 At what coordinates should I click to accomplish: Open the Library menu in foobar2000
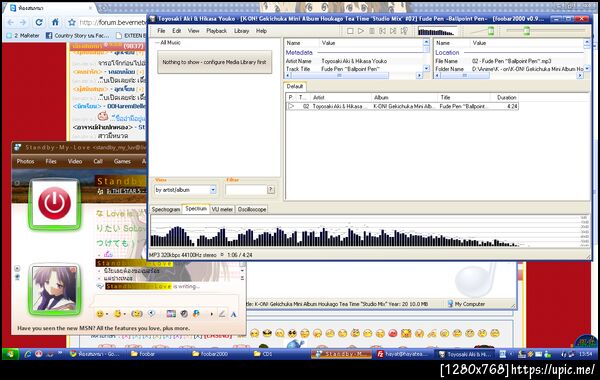tap(241, 31)
